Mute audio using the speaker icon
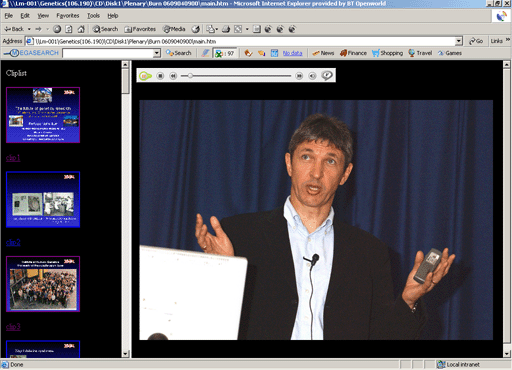The height and width of the screenshot is (370, 512). [312, 76]
